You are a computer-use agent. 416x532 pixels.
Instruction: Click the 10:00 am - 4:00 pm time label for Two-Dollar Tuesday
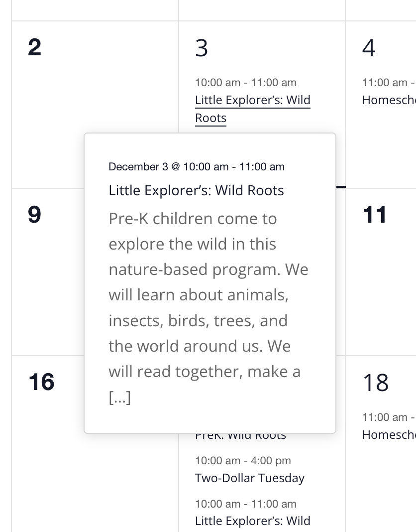pyautogui.click(x=242, y=460)
